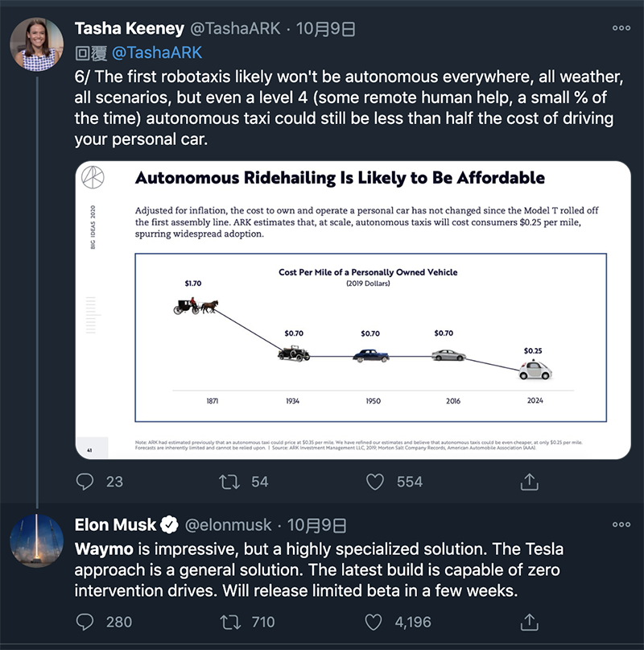Viewport: 644px width, 650px height.
Task: Open more options on Tasha Keeney's tweet
Action: [x=621, y=28]
